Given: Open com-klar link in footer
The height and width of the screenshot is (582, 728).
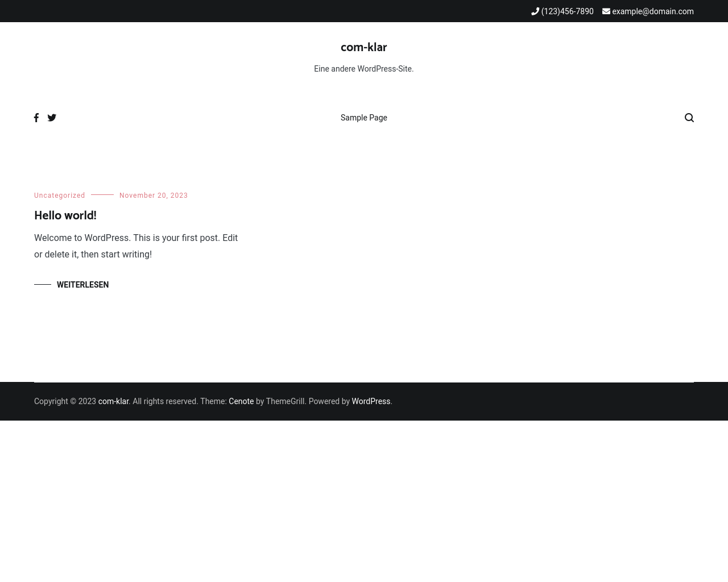Looking at the screenshot, I should click(x=113, y=401).
